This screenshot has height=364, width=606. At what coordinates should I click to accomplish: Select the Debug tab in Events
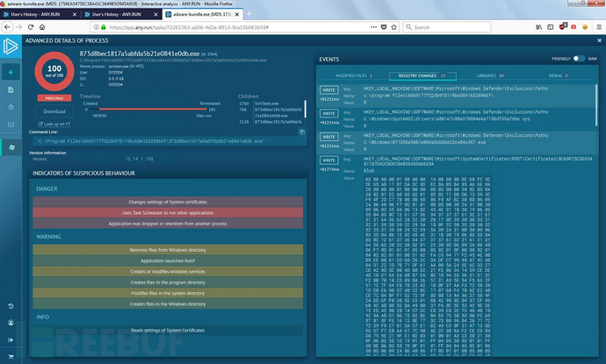559,76
